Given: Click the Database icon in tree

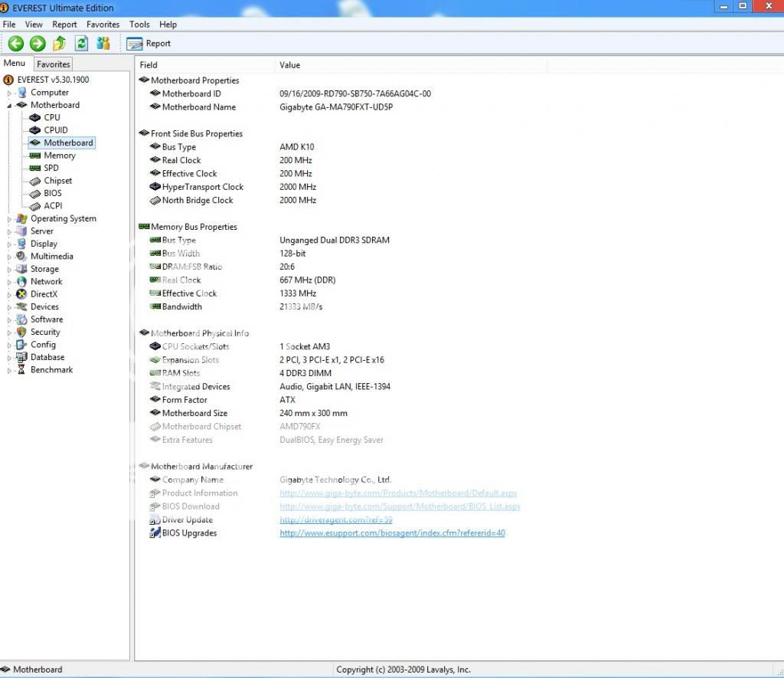Looking at the screenshot, I should tap(21, 357).
